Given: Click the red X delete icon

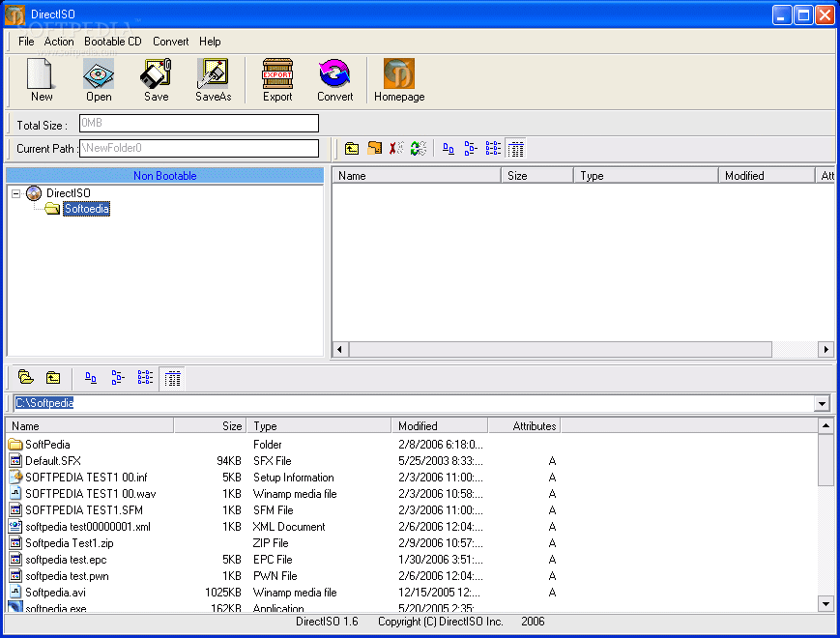Looking at the screenshot, I should (396, 149).
